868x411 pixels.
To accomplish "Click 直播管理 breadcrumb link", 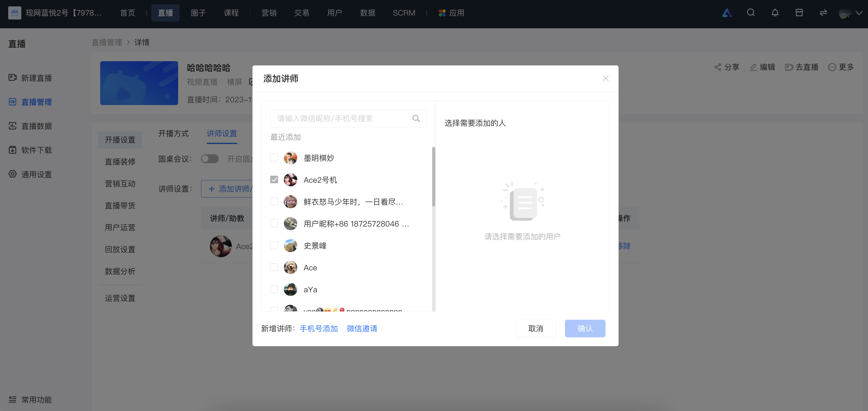I will pos(107,42).
